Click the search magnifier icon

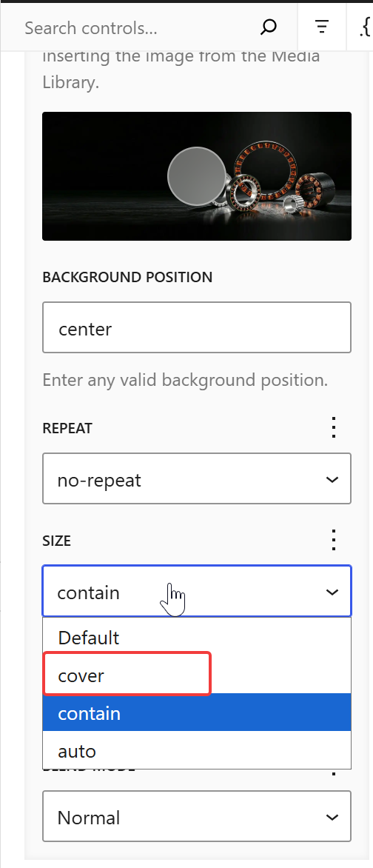coord(269,27)
